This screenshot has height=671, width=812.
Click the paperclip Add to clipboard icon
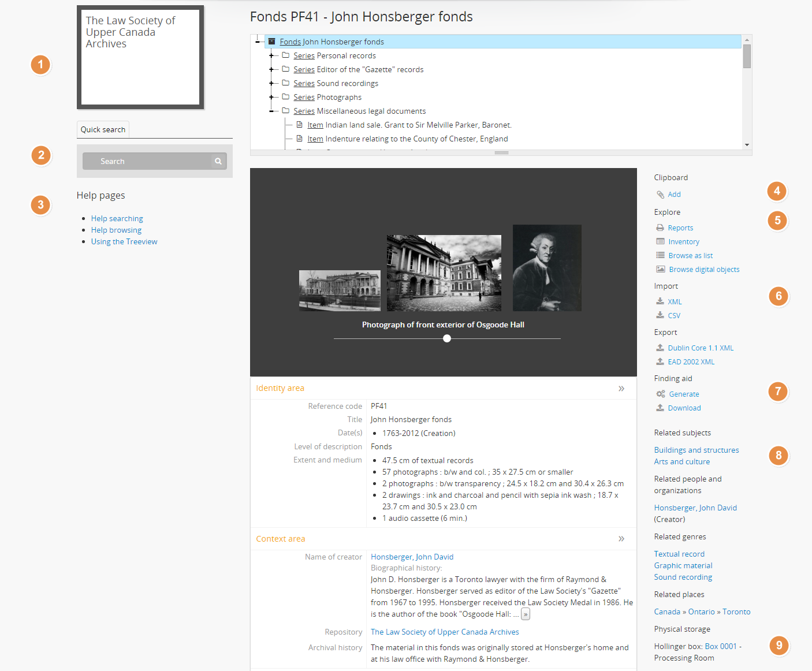coord(660,195)
